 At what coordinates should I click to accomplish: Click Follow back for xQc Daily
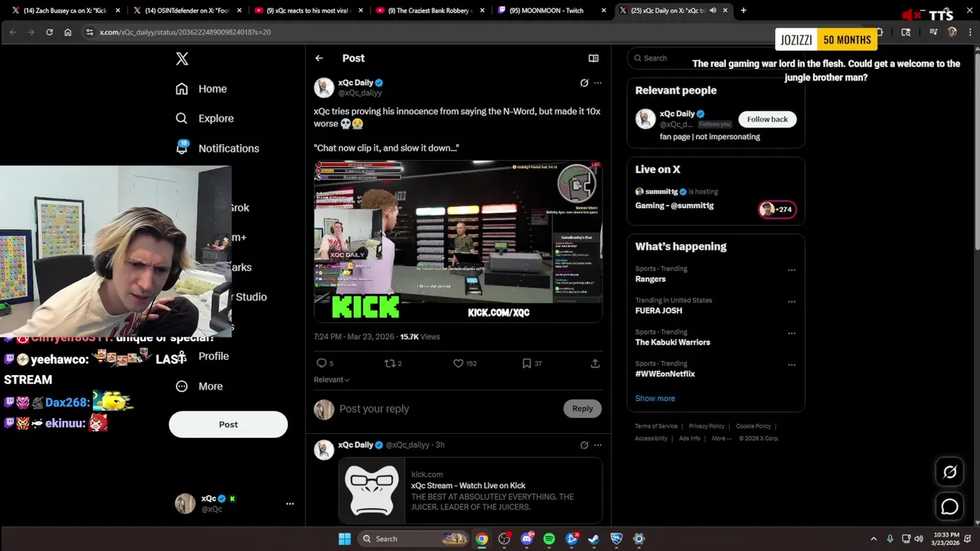pyautogui.click(x=767, y=119)
